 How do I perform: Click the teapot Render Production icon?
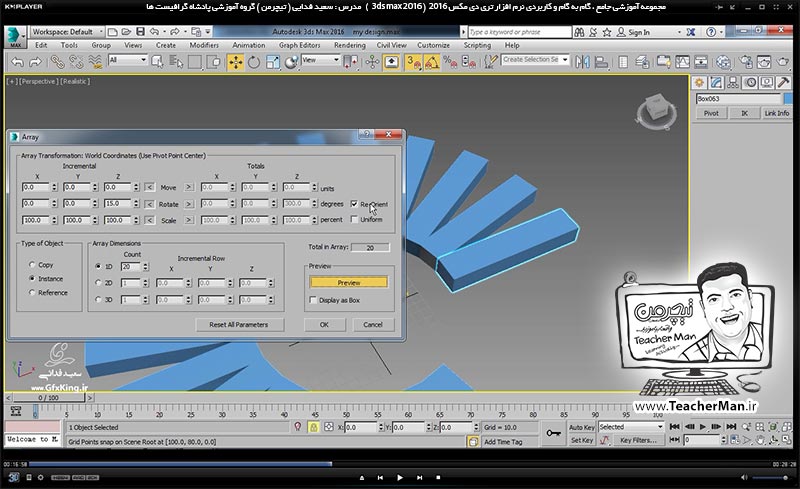tap(783, 62)
